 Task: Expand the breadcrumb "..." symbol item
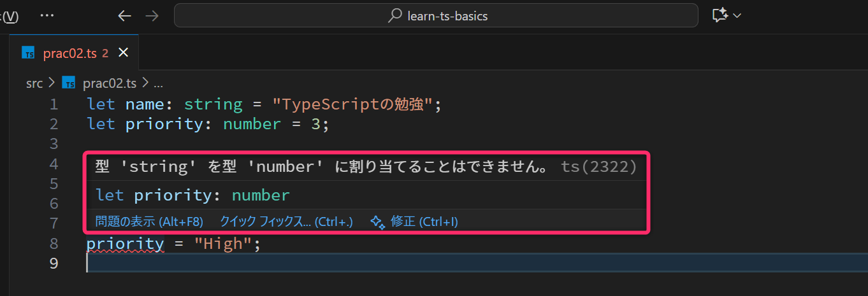(159, 83)
